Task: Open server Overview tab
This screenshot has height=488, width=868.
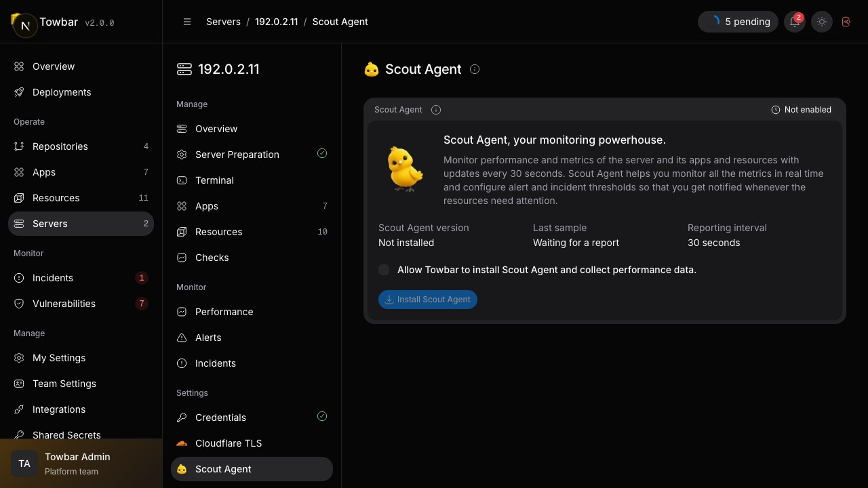Action: (x=252, y=129)
